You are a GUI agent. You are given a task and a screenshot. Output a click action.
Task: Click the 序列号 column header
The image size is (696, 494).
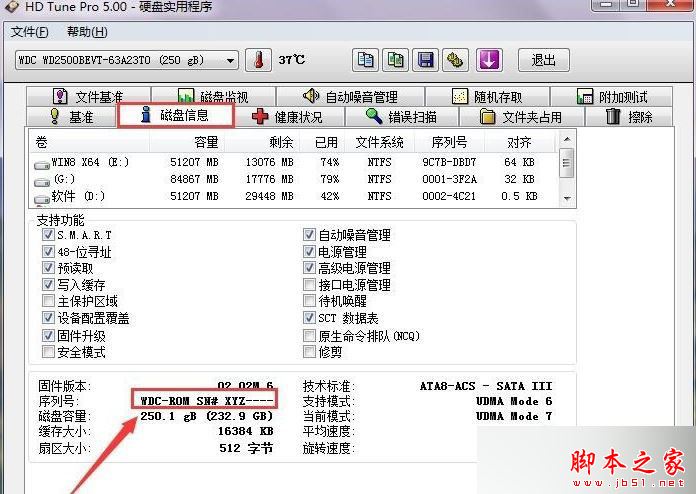(449, 142)
